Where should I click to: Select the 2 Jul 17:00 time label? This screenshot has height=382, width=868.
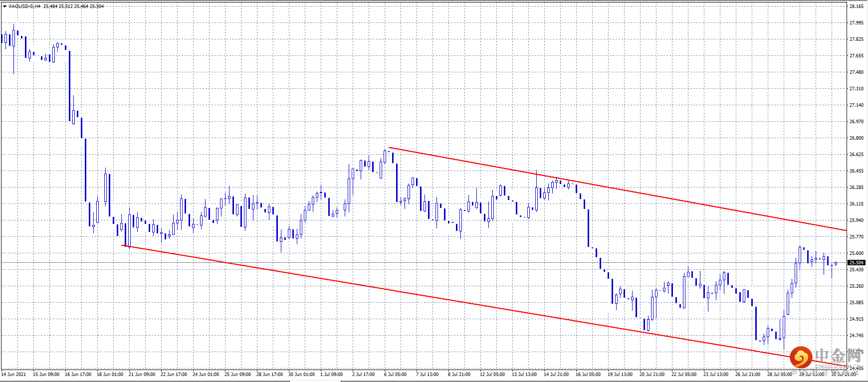pyautogui.click(x=363, y=375)
